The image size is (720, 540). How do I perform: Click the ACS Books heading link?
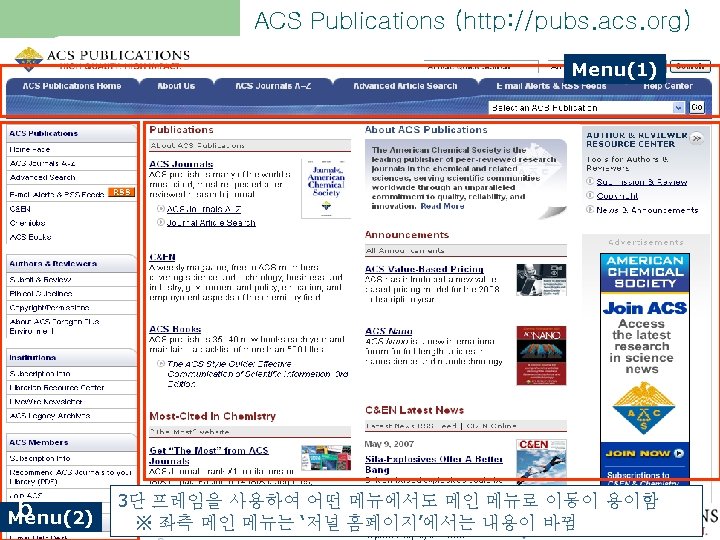175,329
